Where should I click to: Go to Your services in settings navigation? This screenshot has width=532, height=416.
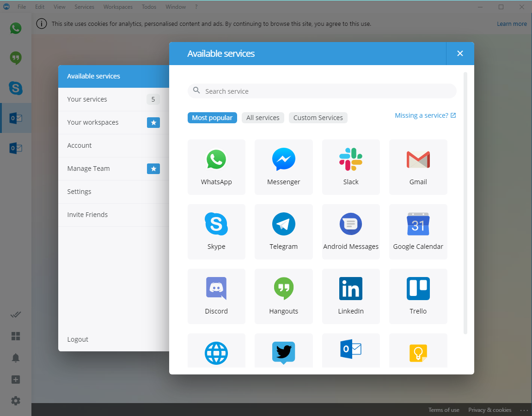(114, 99)
